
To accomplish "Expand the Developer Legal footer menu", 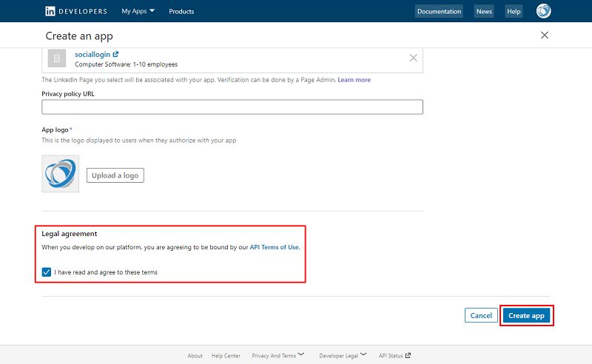I will 343,355.
